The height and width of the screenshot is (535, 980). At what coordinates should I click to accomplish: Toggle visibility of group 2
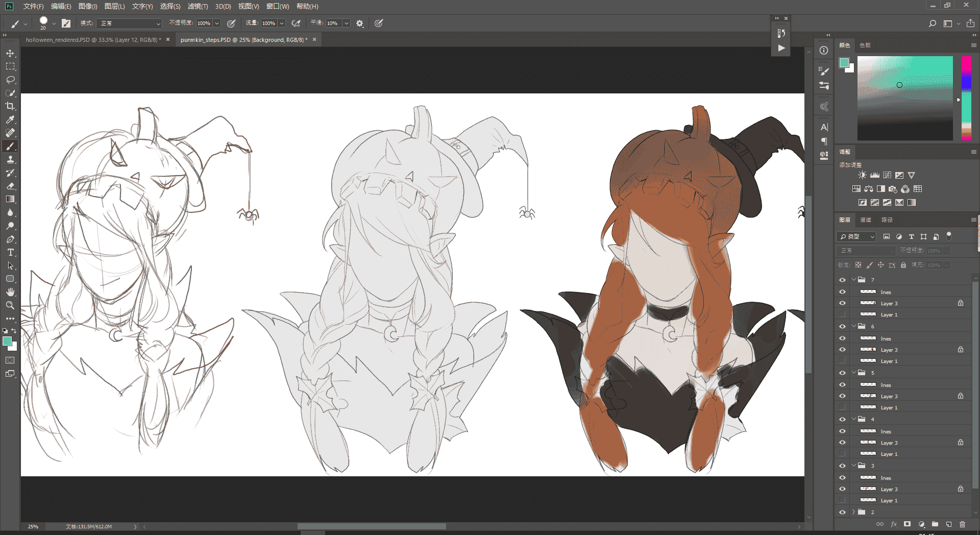pos(842,512)
